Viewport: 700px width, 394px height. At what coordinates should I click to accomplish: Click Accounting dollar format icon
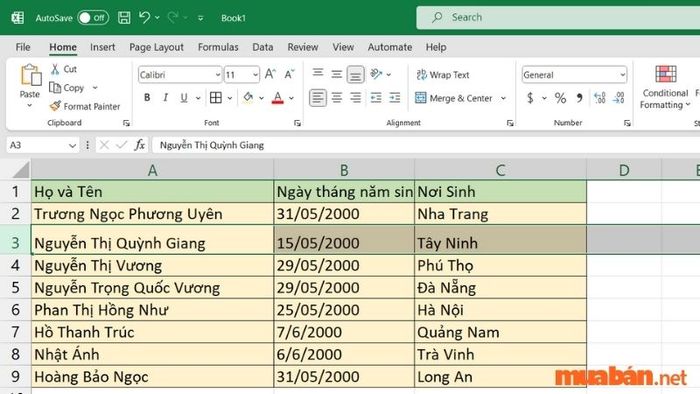530,98
